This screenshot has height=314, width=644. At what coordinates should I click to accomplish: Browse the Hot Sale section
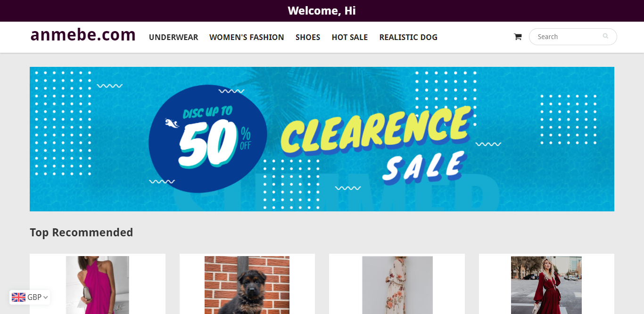(350, 37)
